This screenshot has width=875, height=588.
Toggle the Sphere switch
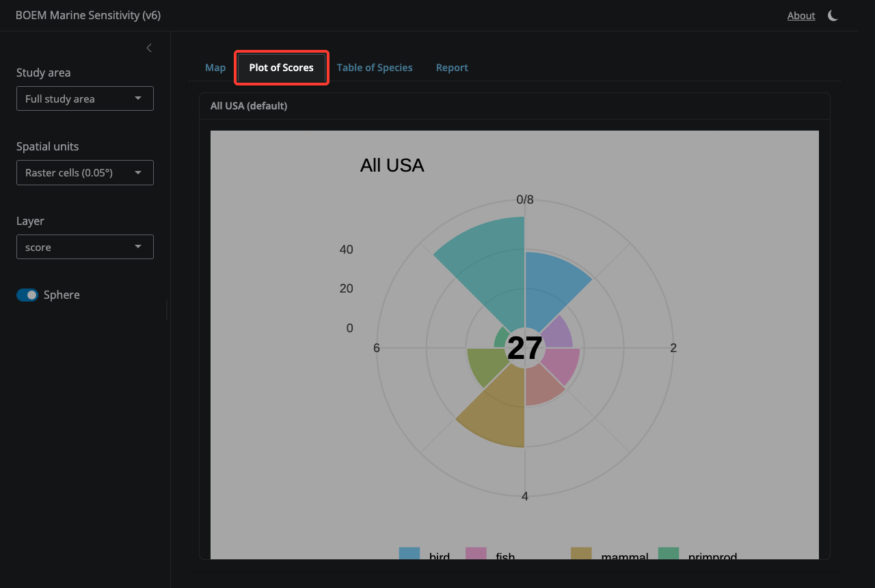[27, 295]
